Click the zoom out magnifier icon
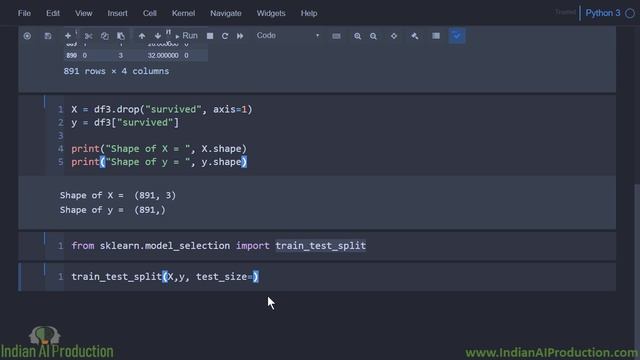The width and height of the screenshot is (640, 360). click(x=373, y=36)
